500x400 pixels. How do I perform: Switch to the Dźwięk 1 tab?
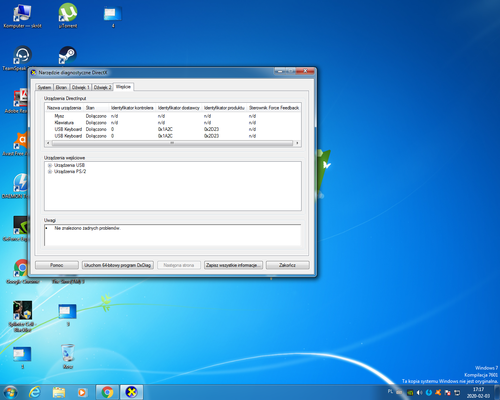coord(81,87)
